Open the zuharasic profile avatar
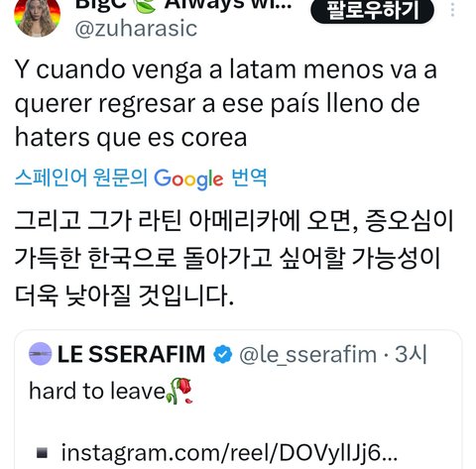This screenshot has height=469, width=476. (37, 15)
